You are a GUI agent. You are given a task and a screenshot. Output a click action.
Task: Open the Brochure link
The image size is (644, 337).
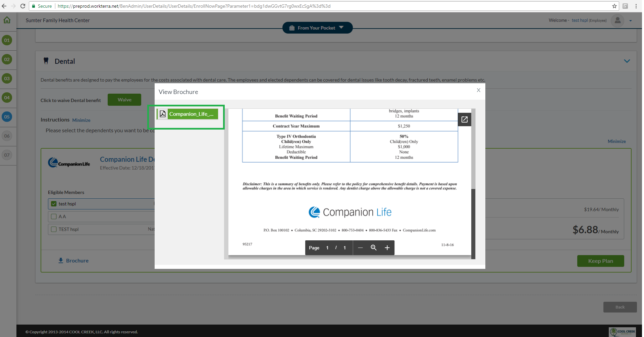coord(77,260)
